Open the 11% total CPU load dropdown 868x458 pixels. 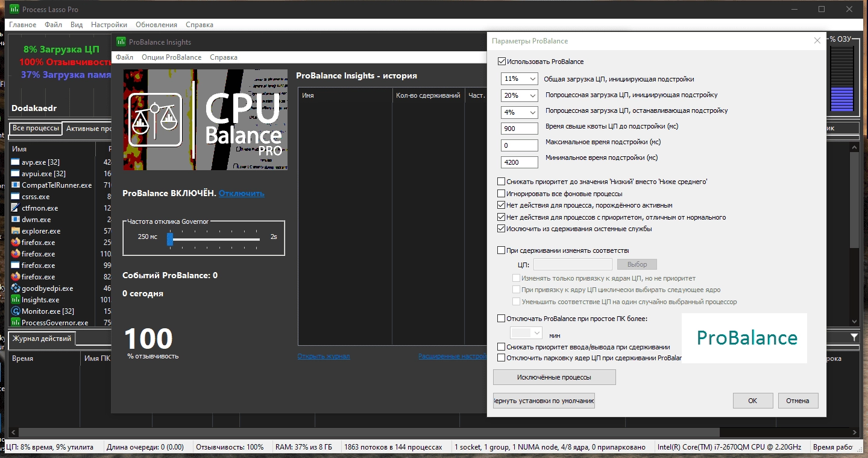pyautogui.click(x=520, y=79)
